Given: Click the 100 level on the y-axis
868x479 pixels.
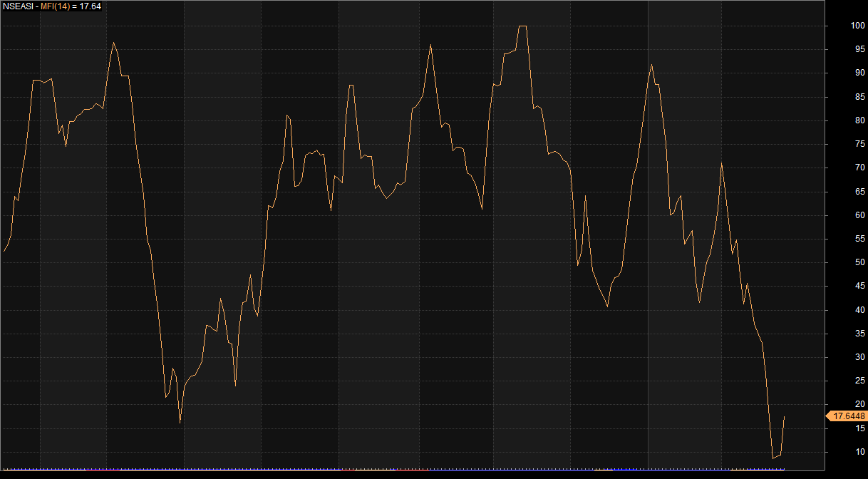Looking at the screenshot, I should click(857, 26).
